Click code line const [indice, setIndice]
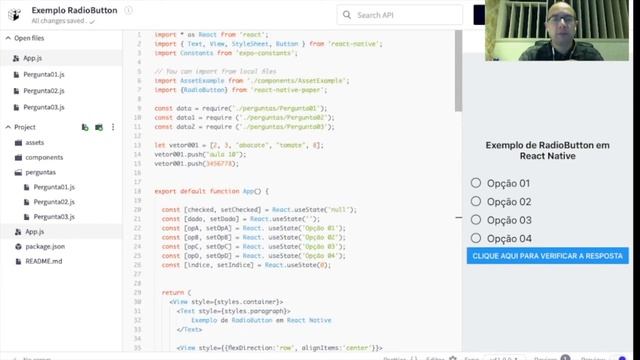The height and width of the screenshot is (360, 640). 246,265
